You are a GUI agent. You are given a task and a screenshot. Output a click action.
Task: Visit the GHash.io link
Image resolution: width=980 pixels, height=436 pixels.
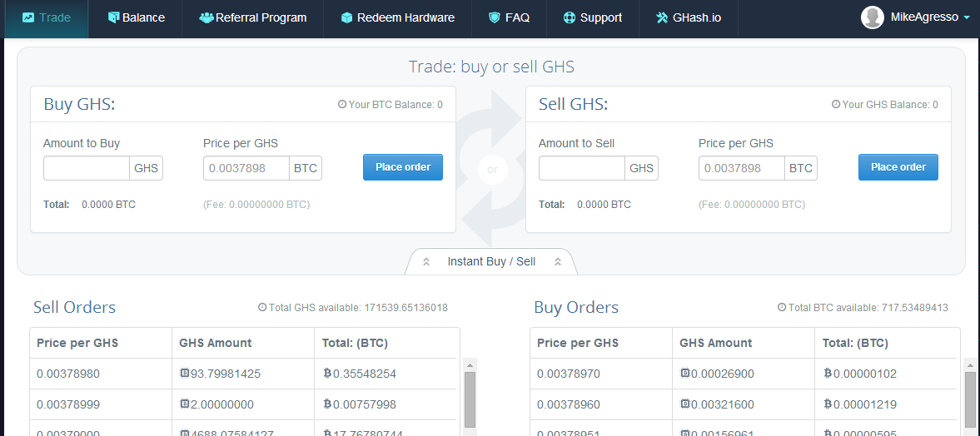click(x=688, y=18)
